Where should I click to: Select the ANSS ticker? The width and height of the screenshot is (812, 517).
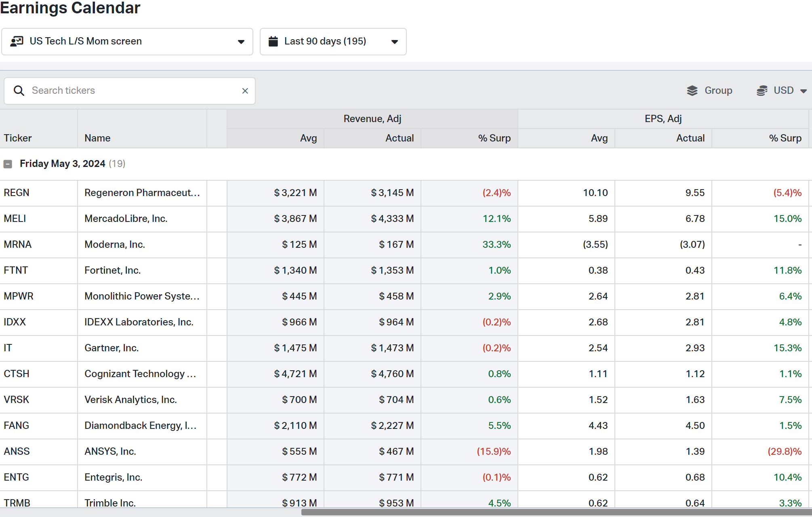point(17,452)
